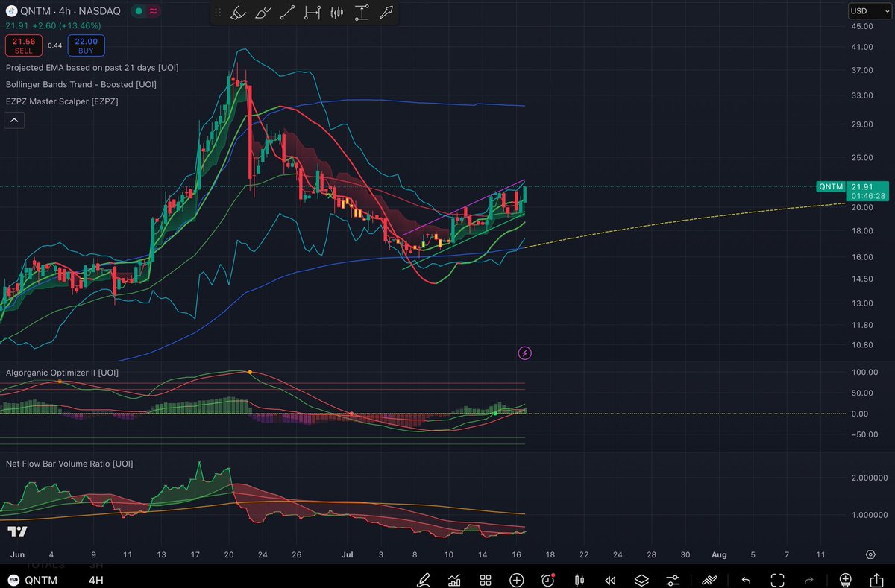Screen dimensions: 895x588
Task: Click the Jul label on the time axis
Action: coord(348,555)
